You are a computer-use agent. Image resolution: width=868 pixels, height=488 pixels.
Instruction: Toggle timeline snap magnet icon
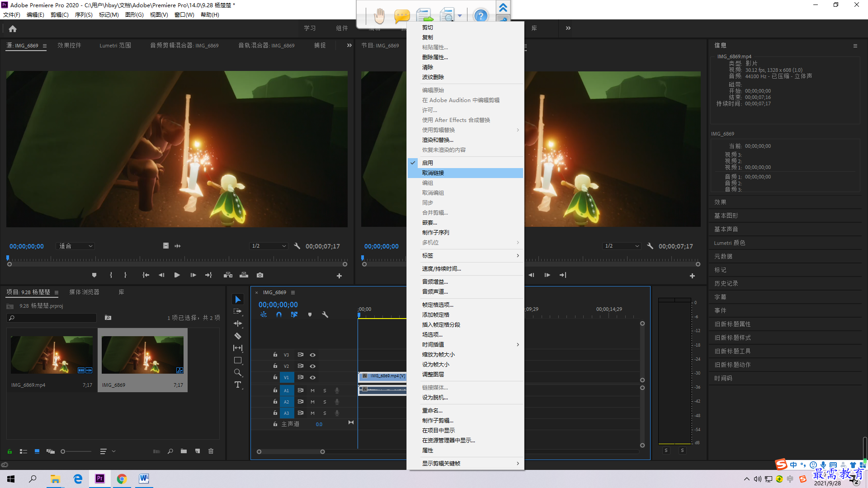point(279,314)
